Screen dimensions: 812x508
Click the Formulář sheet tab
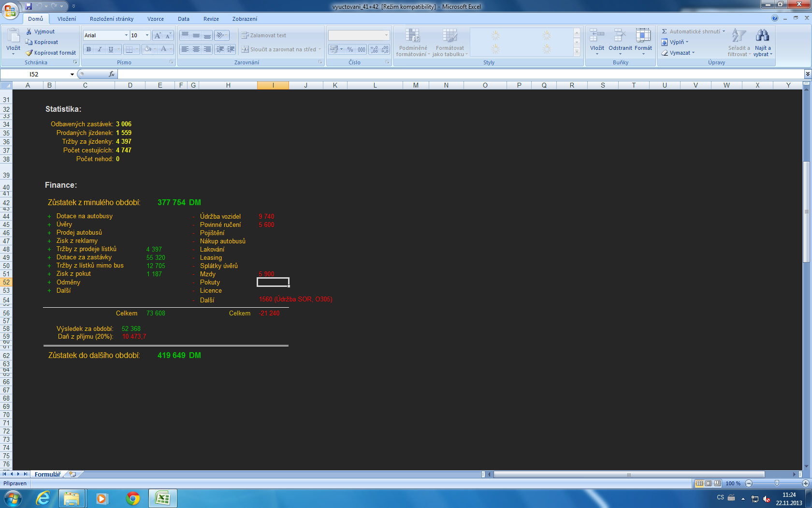coord(47,474)
